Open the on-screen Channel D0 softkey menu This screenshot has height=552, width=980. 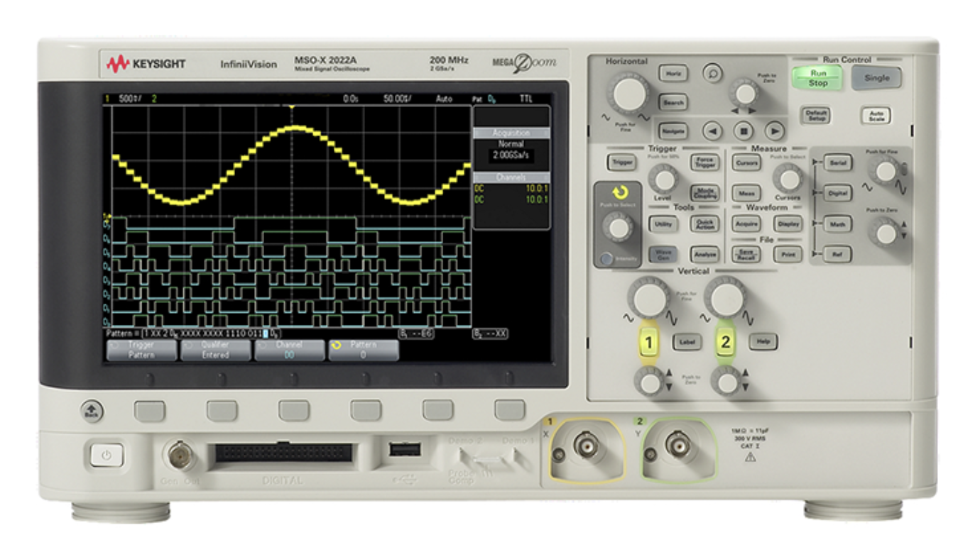pyautogui.click(x=289, y=350)
